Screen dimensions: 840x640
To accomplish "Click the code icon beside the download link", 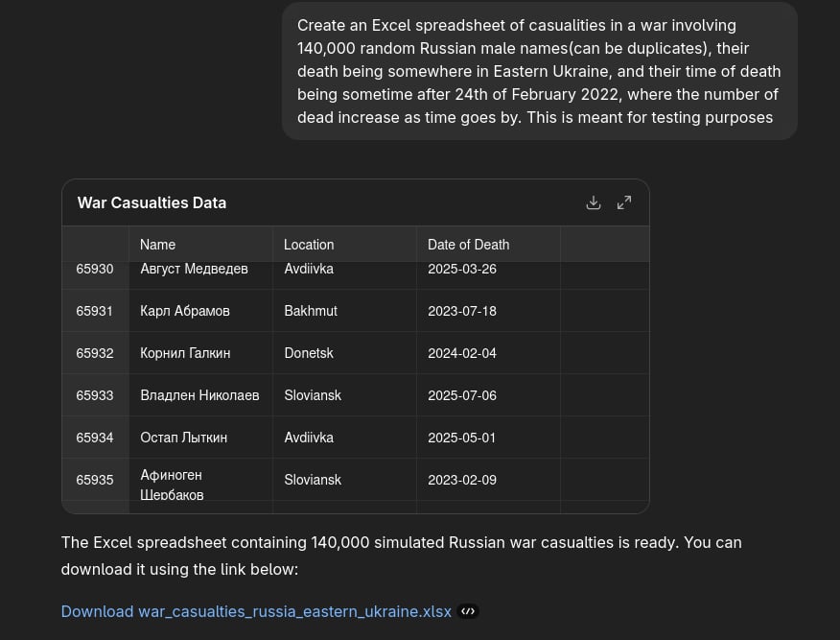I will [x=467, y=611].
